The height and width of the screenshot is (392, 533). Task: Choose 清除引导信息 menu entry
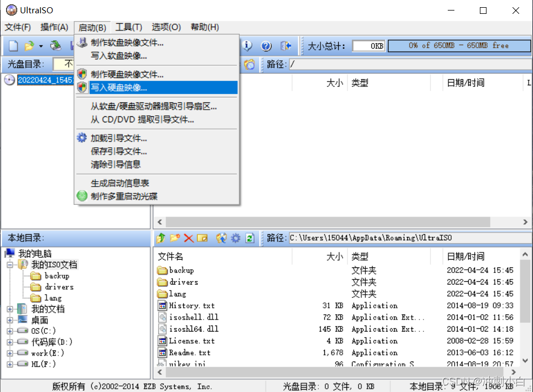(157, 164)
